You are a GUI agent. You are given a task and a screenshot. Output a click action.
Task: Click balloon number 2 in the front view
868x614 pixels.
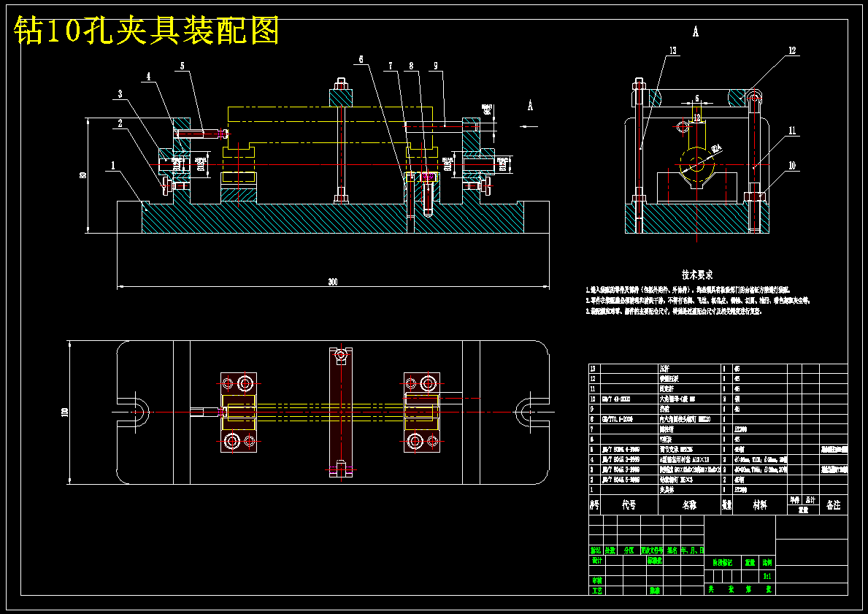tap(120, 123)
